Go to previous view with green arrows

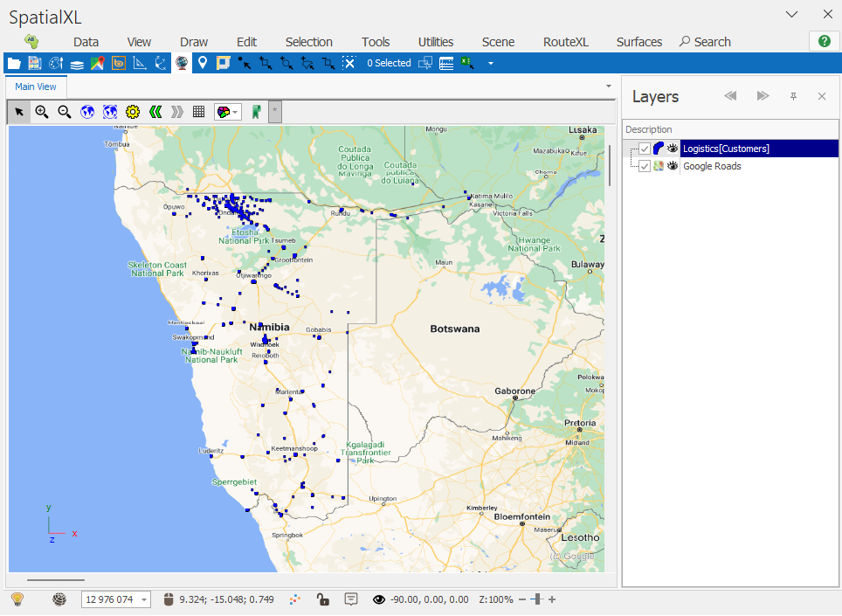155,112
